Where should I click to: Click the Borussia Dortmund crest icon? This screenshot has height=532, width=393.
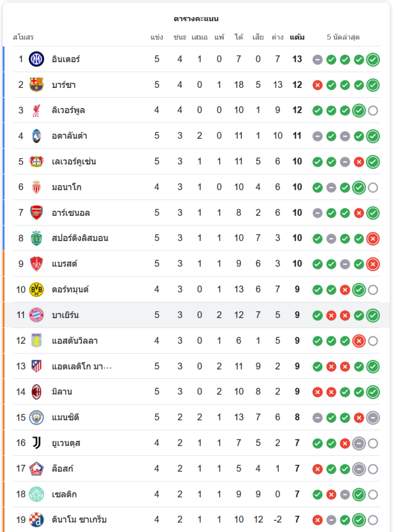36,289
